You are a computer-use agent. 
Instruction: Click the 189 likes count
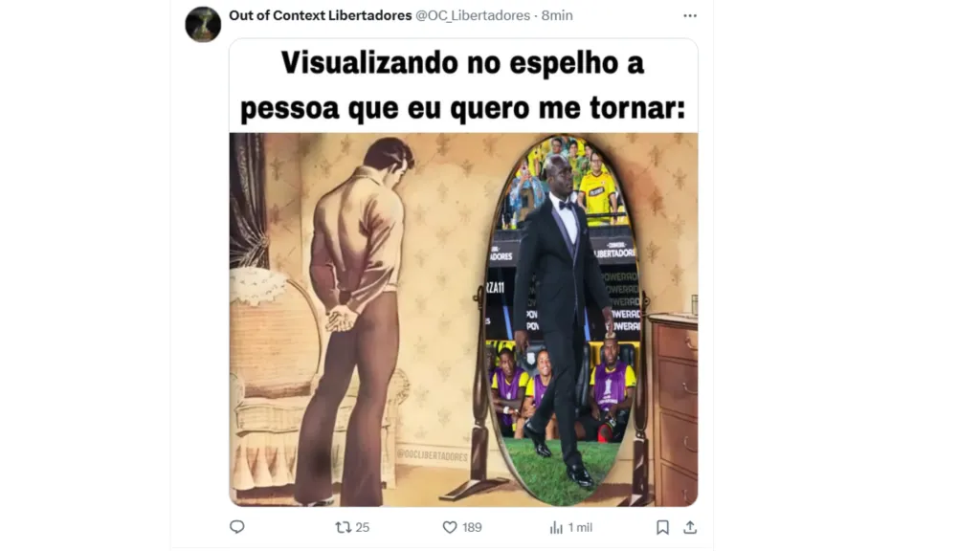(472, 528)
